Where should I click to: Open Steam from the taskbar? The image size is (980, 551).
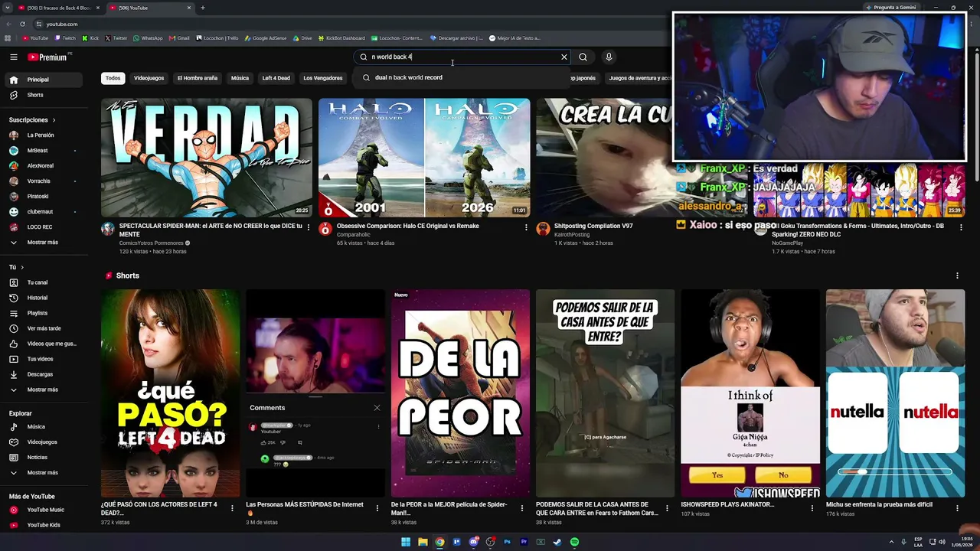(x=557, y=542)
